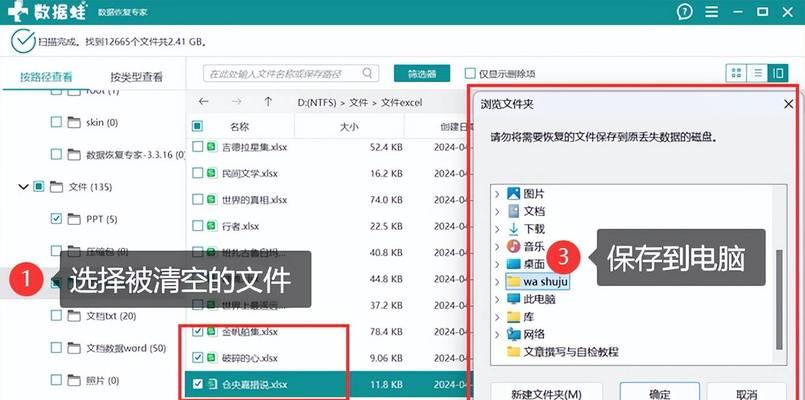Click the 音乐 music icon
This screenshot has height=400, width=805.
[513, 246]
